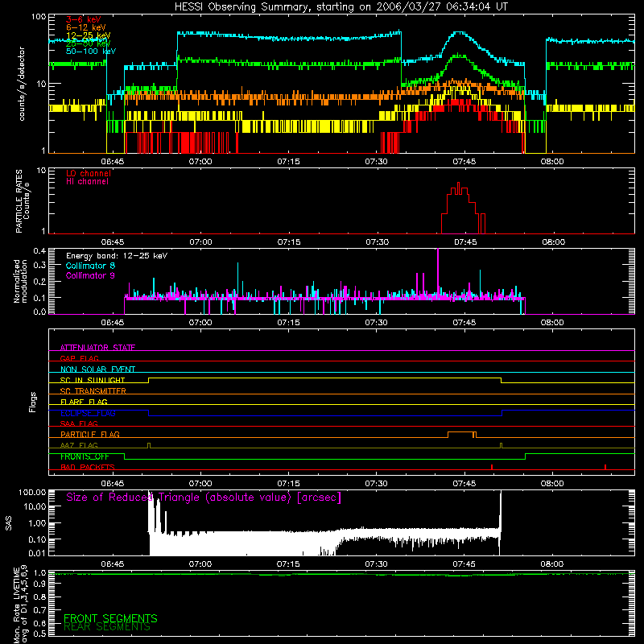Select the NON_SOLAR_EVENT flag label
The width and height of the screenshot is (644, 644).
click(97, 369)
